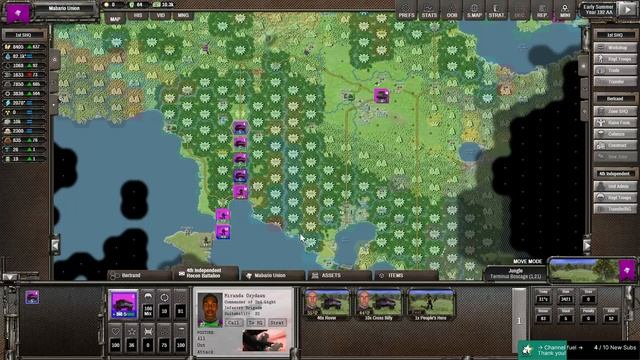
Task: Click the Raise Form button
Action: click(x=615, y=122)
